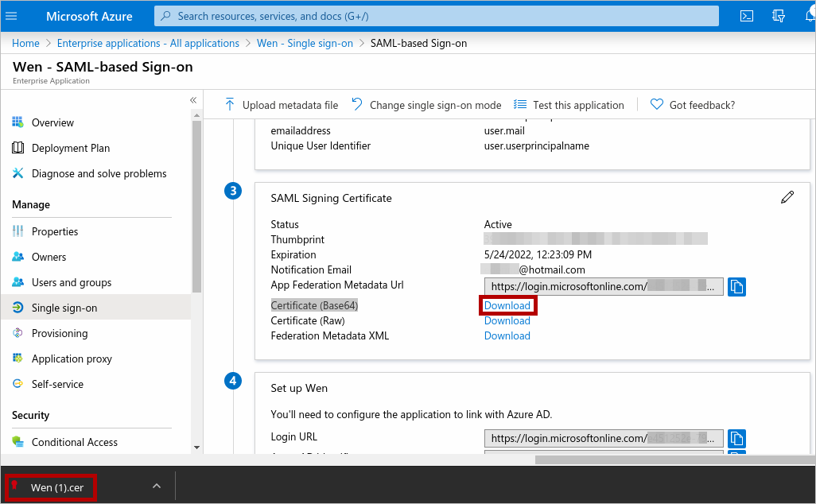Navigate to Home breadcrumb
This screenshot has width=816, height=504.
pos(25,43)
